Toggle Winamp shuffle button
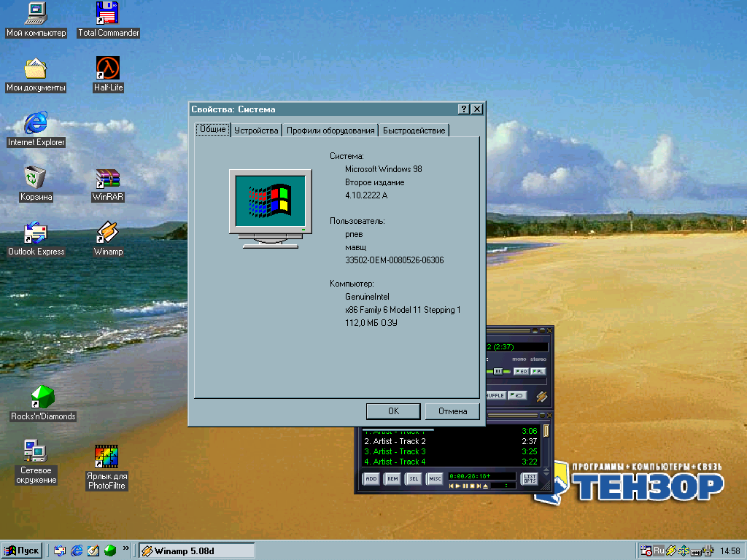This screenshot has height=560, width=747. [495, 395]
